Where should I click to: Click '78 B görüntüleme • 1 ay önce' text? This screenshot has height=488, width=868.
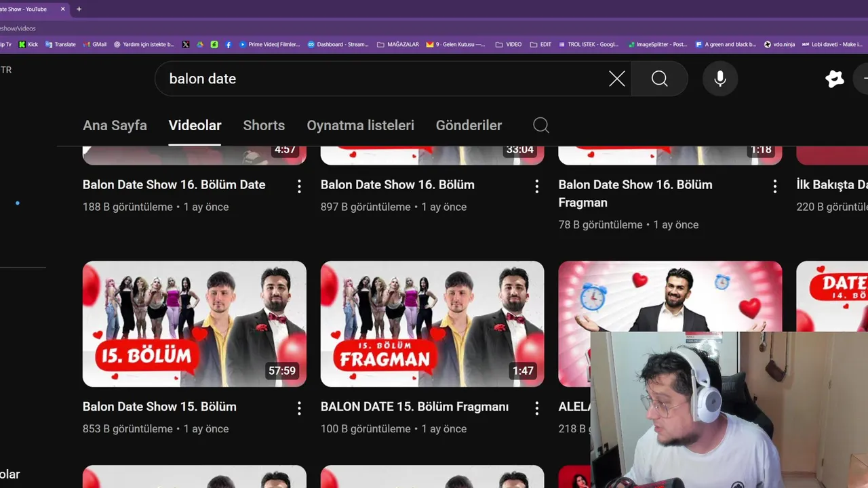(628, 224)
